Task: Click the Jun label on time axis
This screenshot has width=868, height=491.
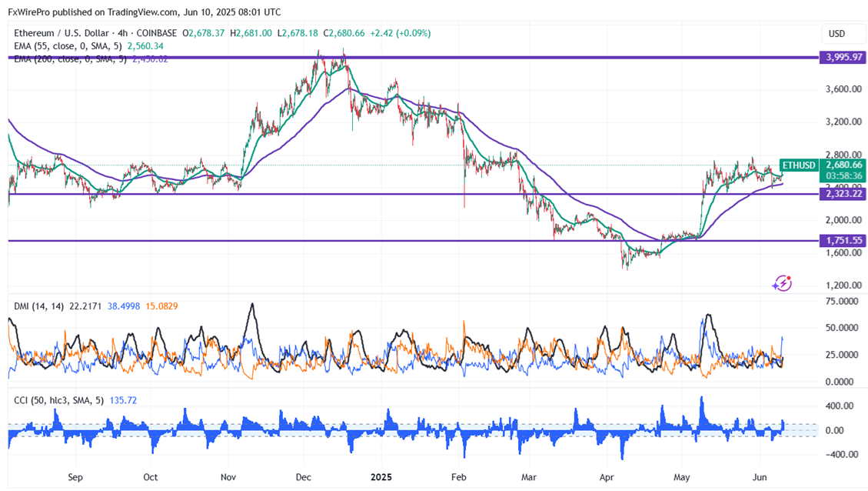Action: (x=760, y=477)
